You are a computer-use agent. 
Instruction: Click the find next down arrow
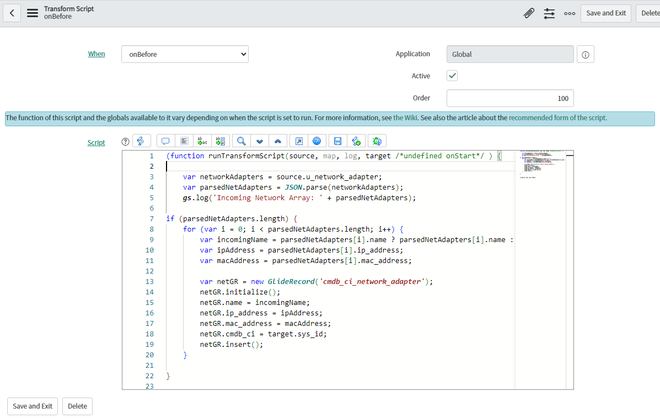[259, 142]
